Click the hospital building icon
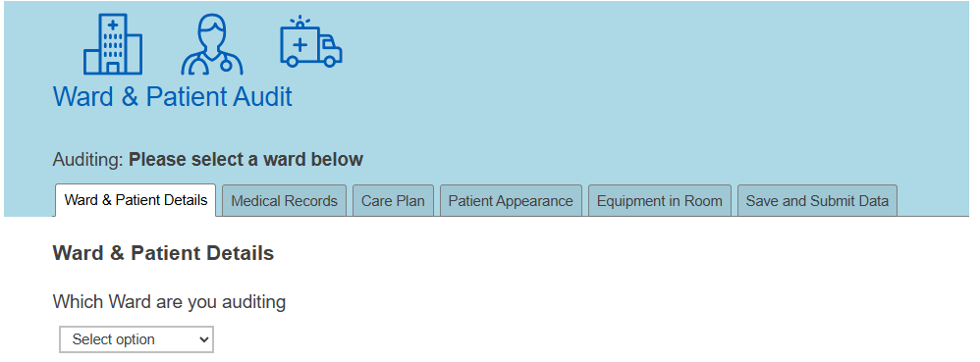 click(113, 44)
